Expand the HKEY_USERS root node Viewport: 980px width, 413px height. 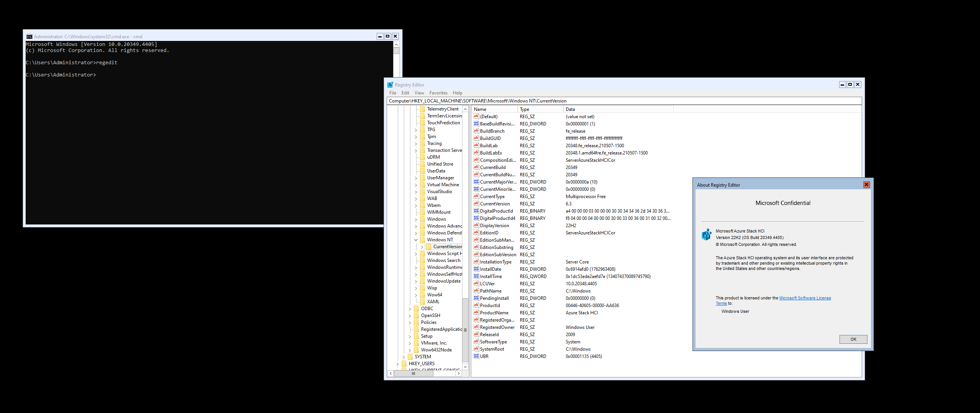click(x=397, y=364)
